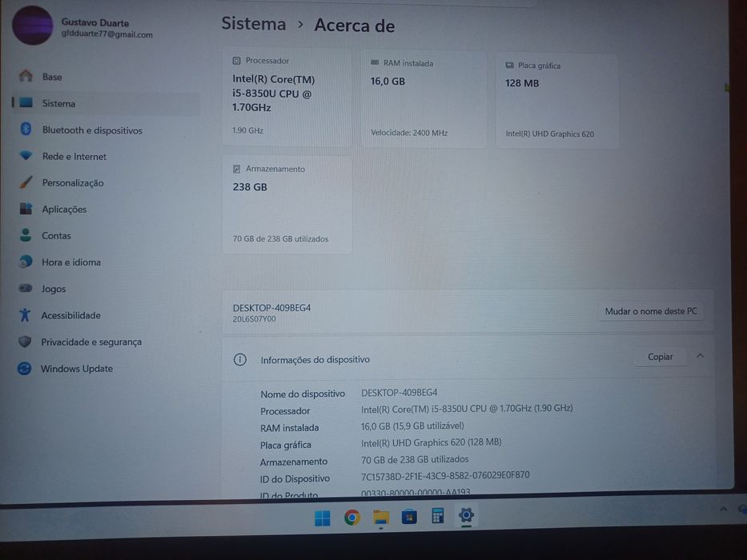Go to Contas settings

click(106, 236)
